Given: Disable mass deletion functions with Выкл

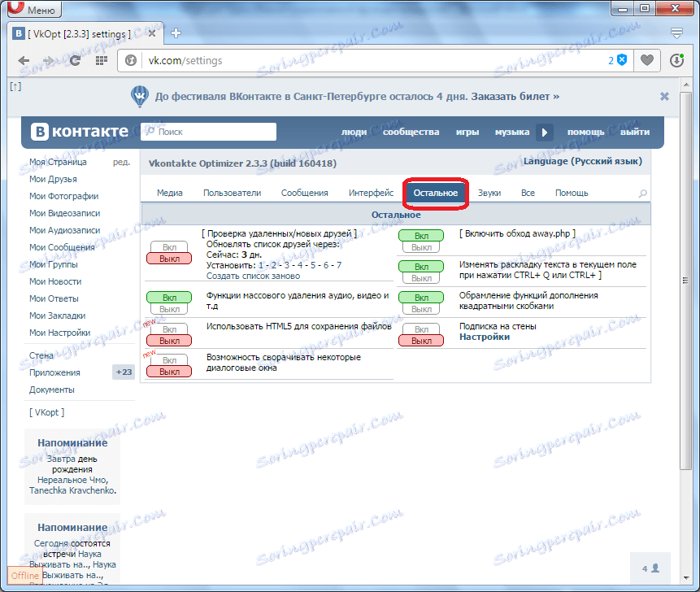Looking at the screenshot, I should pos(169,309).
